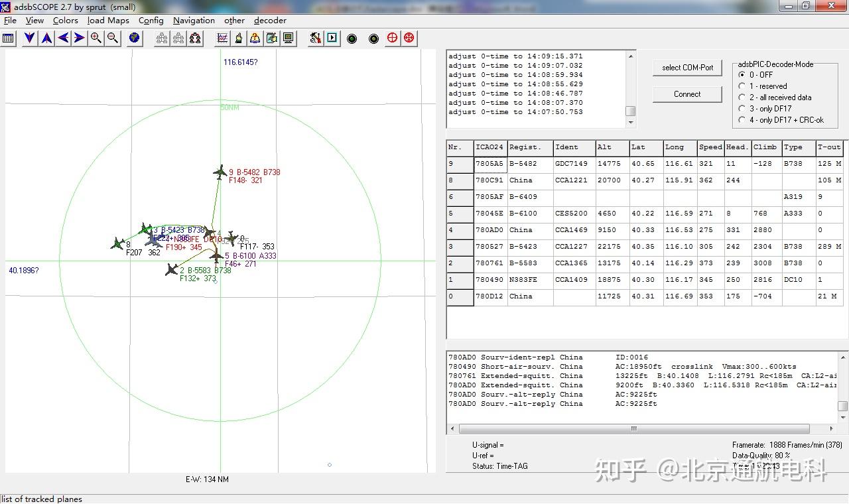Open the decoder menu
849x504 pixels.
[x=270, y=21]
